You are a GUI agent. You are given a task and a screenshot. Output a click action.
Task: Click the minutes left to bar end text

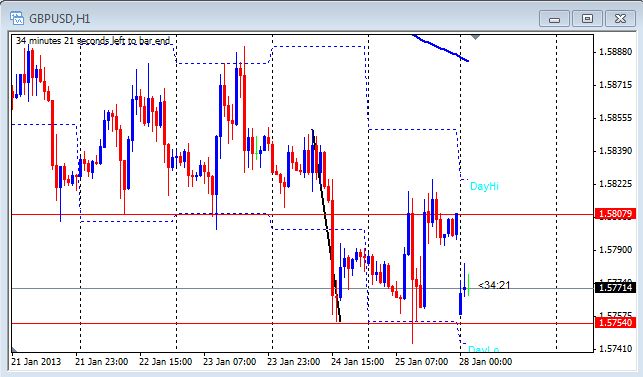(x=93, y=41)
